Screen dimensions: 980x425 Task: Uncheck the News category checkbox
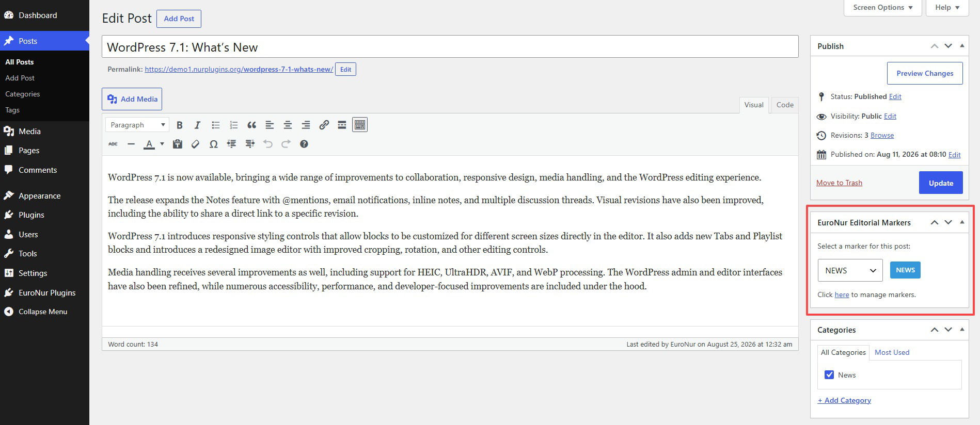(829, 375)
